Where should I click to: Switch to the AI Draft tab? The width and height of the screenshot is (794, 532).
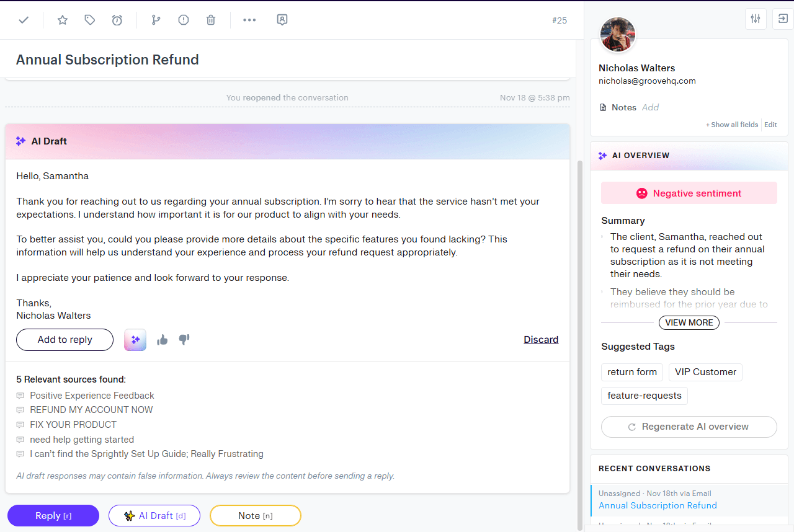pos(154,516)
